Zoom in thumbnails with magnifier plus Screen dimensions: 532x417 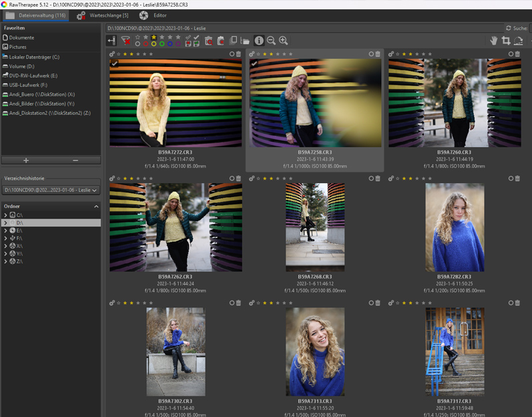[283, 41]
